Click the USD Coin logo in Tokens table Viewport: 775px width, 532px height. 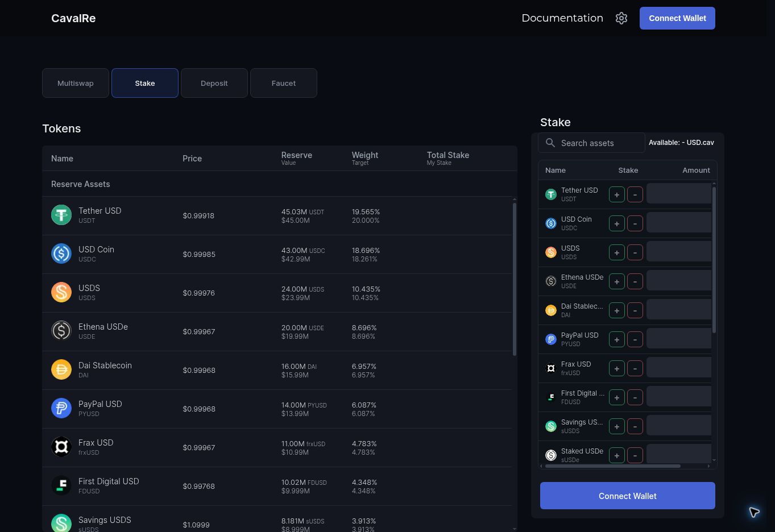coord(61,253)
